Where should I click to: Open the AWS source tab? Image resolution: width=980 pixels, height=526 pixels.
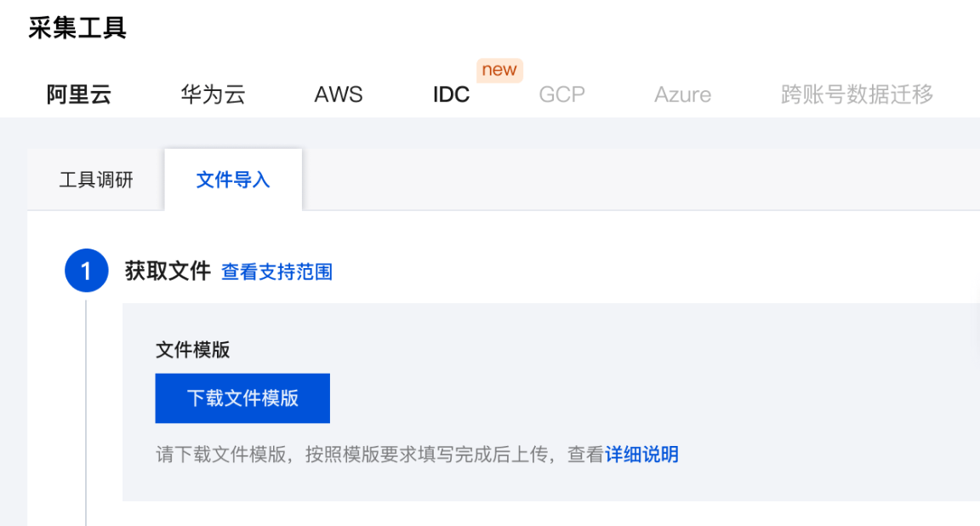tap(339, 94)
